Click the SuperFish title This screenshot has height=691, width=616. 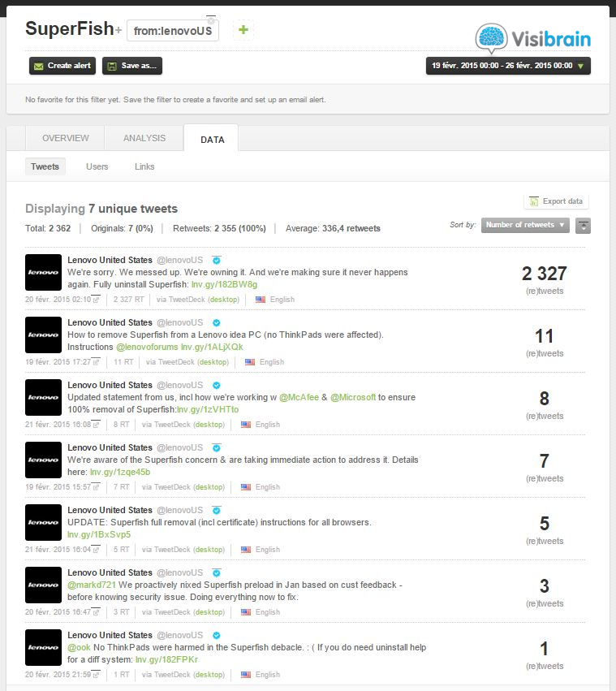click(70, 28)
